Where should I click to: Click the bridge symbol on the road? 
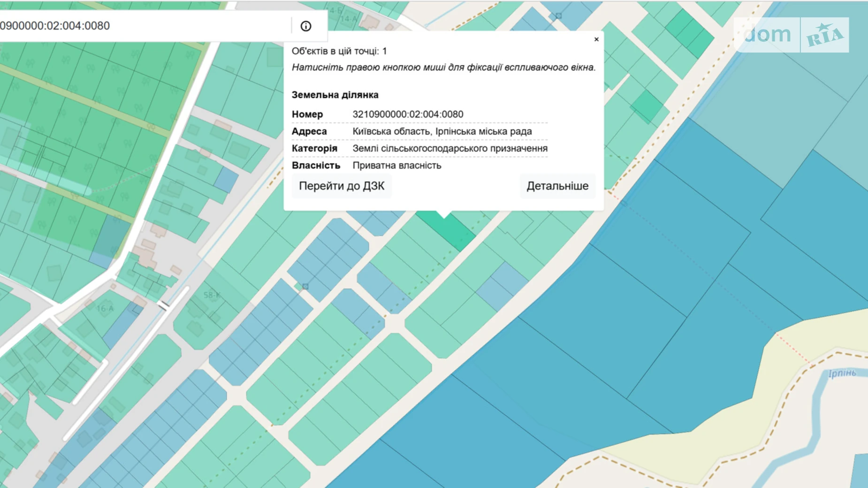tap(163, 306)
